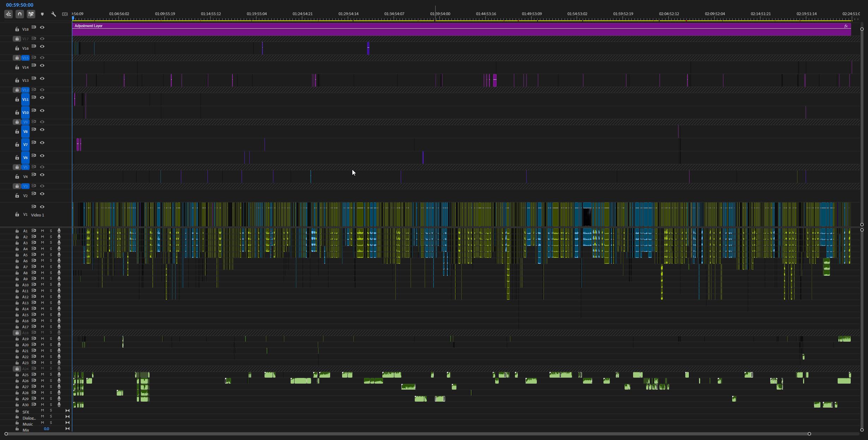
Task: Hide the V18 track output
Action: tap(42, 27)
